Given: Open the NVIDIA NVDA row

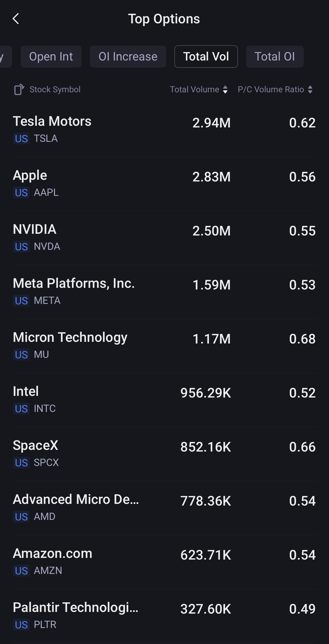Looking at the screenshot, I should (164, 238).
